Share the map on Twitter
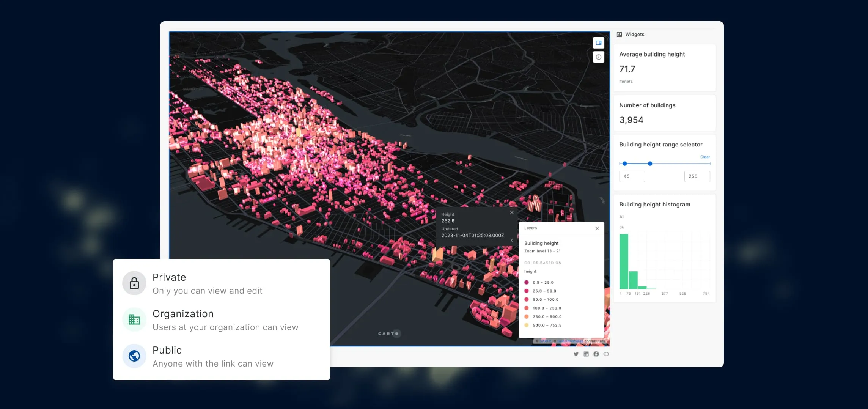The height and width of the screenshot is (409, 868). point(576,354)
